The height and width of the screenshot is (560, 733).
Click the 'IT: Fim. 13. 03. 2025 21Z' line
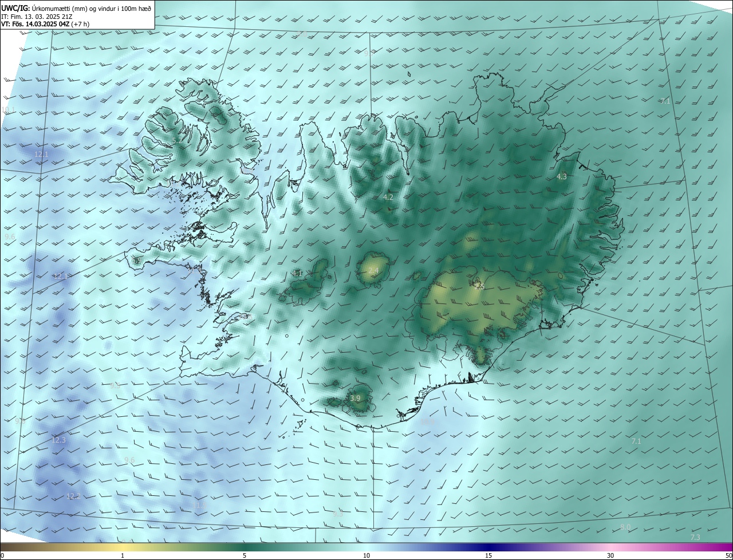pyautogui.click(x=37, y=17)
